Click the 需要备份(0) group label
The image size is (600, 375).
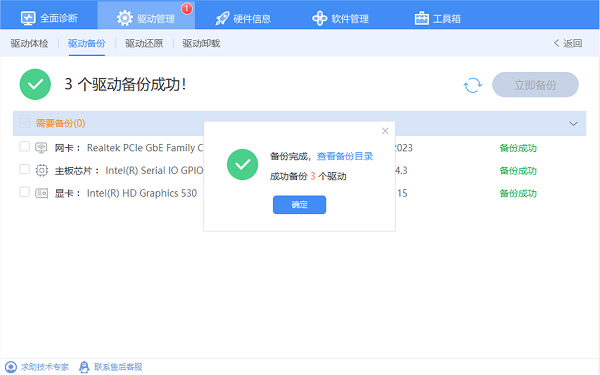(x=60, y=123)
